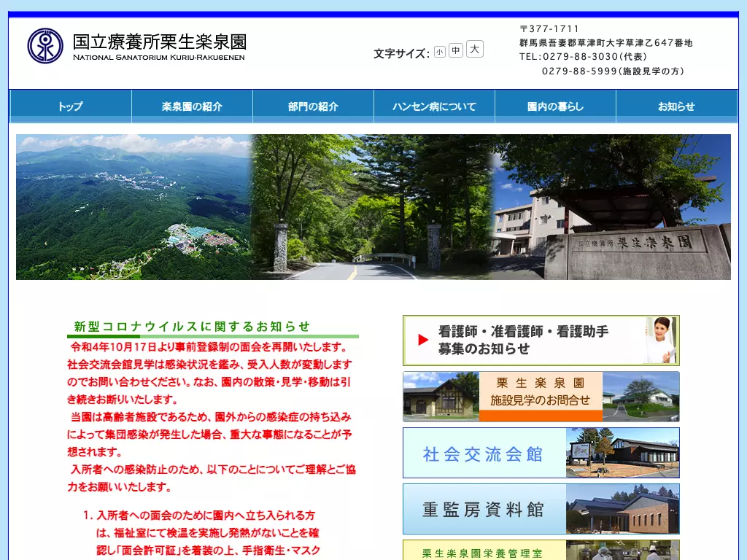The image size is (747, 560).
Task: Click the nurse photo on recruitment banner
Action: (x=661, y=340)
